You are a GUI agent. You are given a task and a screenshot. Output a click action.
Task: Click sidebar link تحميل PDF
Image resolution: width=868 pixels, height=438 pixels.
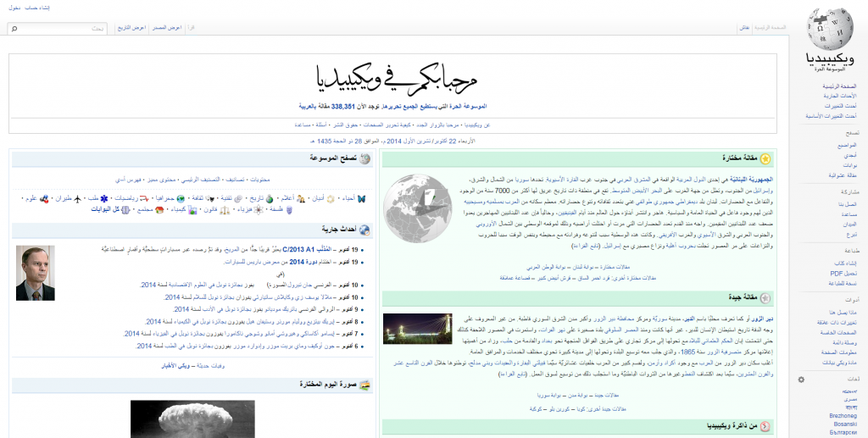(843, 274)
